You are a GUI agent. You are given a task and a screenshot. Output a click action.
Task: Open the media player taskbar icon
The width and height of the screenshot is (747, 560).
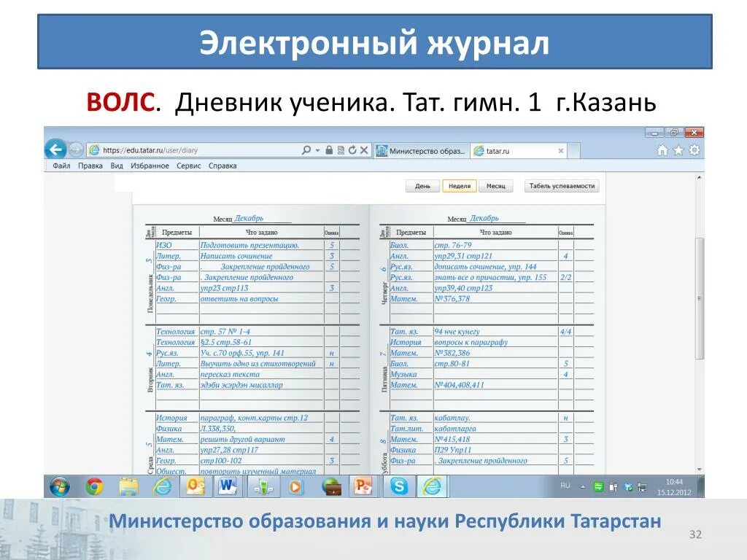tap(296, 486)
